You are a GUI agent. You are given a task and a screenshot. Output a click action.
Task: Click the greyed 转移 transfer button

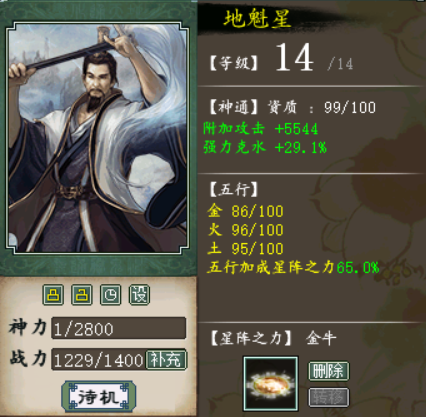[x=329, y=397]
